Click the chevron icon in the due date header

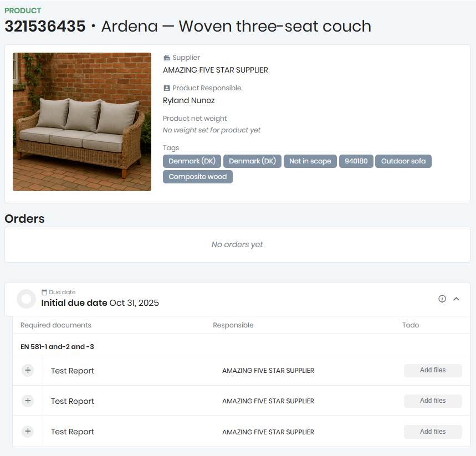pyautogui.click(x=456, y=299)
